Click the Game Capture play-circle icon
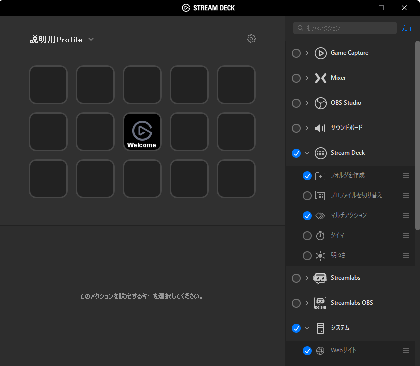Screen dimensions: 420x366 320,53
